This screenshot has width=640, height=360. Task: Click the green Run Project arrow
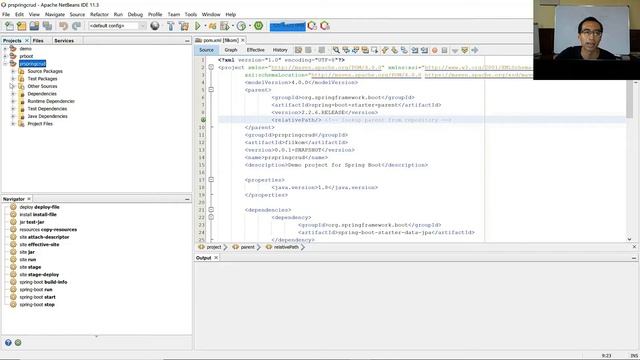198,26
